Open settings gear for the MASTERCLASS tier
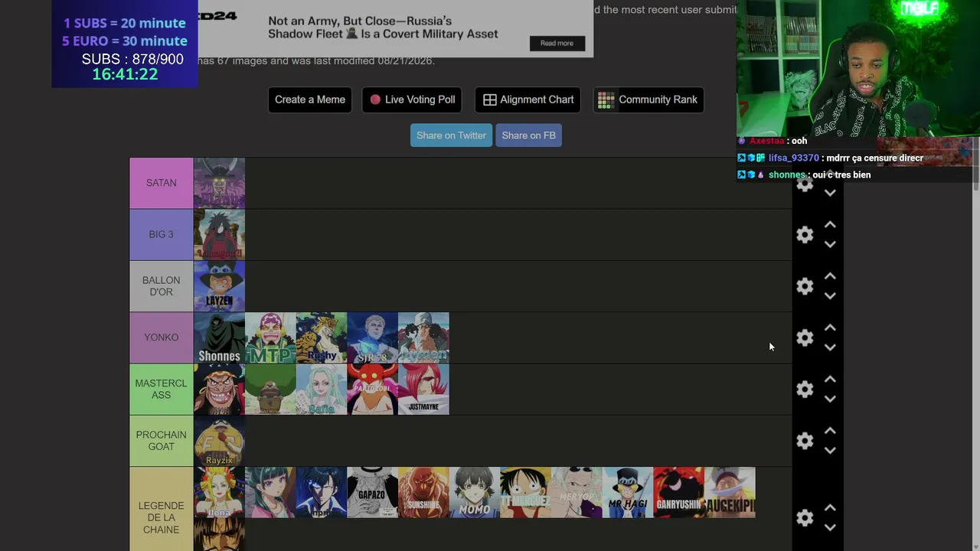The width and height of the screenshot is (980, 551). tap(805, 389)
